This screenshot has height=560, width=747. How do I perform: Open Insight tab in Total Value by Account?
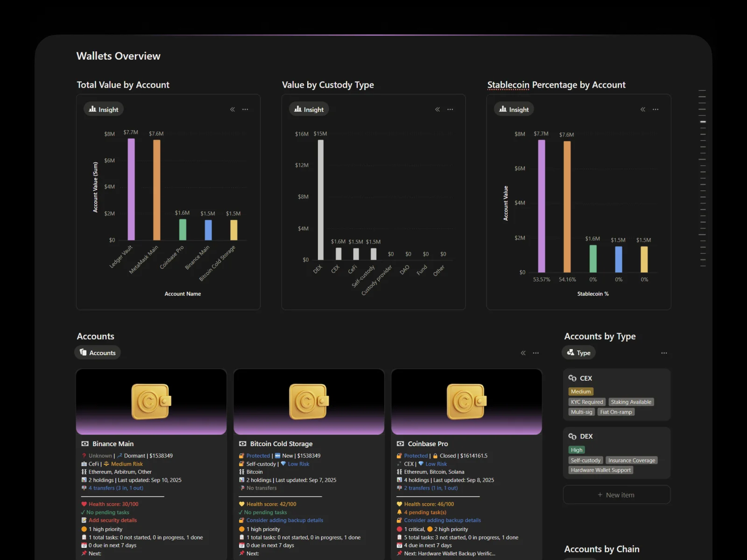coord(104,109)
